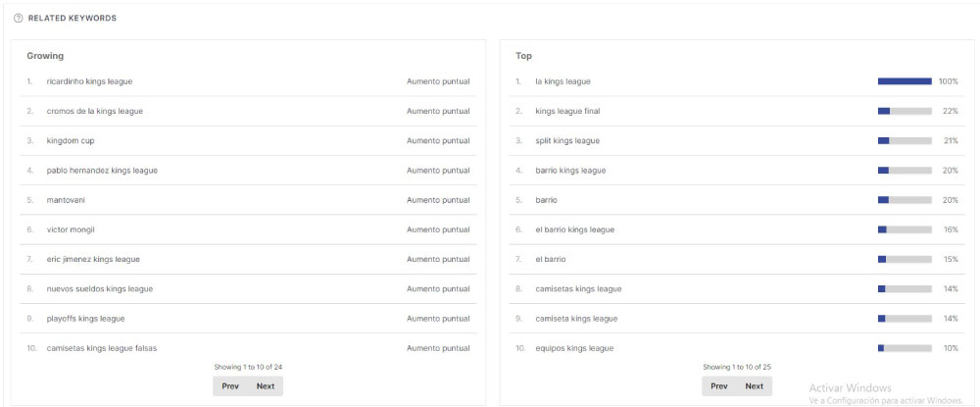This screenshot has height=407, width=980.
Task: Select 'split kings league' in Top list
Action: tap(567, 140)
